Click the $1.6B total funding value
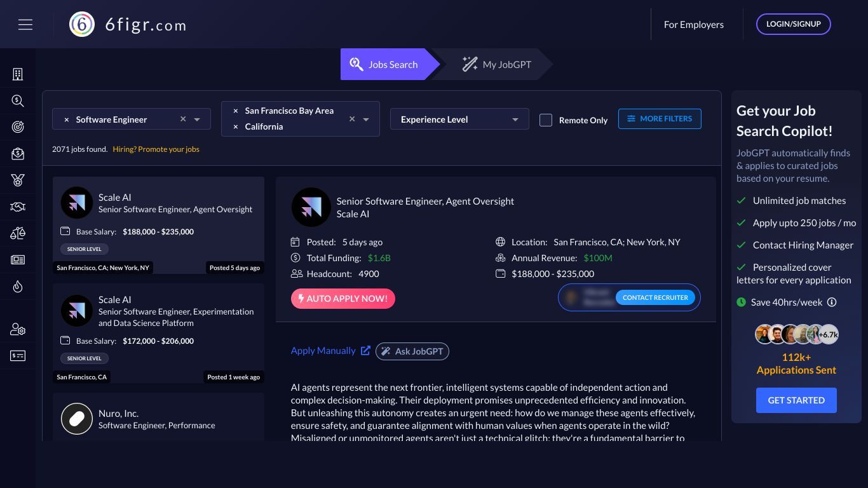 pyautogui.click(x=379, y=258)
